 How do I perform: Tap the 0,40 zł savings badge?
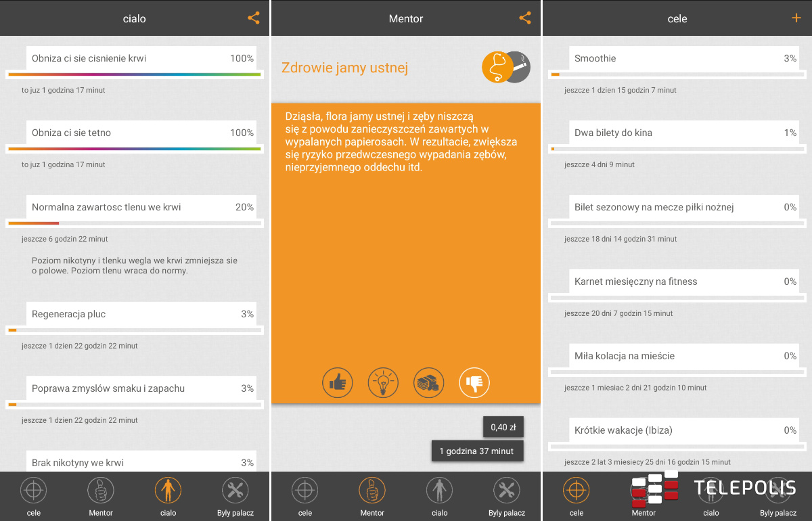pos(503,427)
